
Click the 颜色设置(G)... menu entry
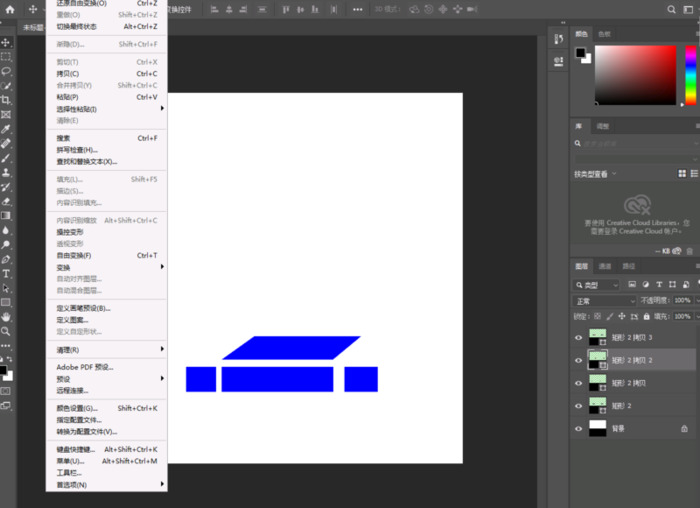point(77,408)
